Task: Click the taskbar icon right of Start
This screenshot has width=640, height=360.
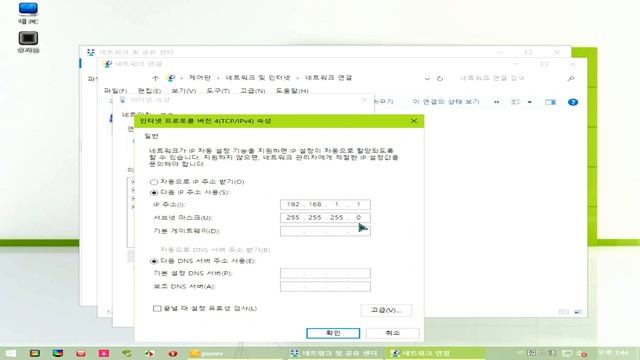Action: (x=35, y=353)
